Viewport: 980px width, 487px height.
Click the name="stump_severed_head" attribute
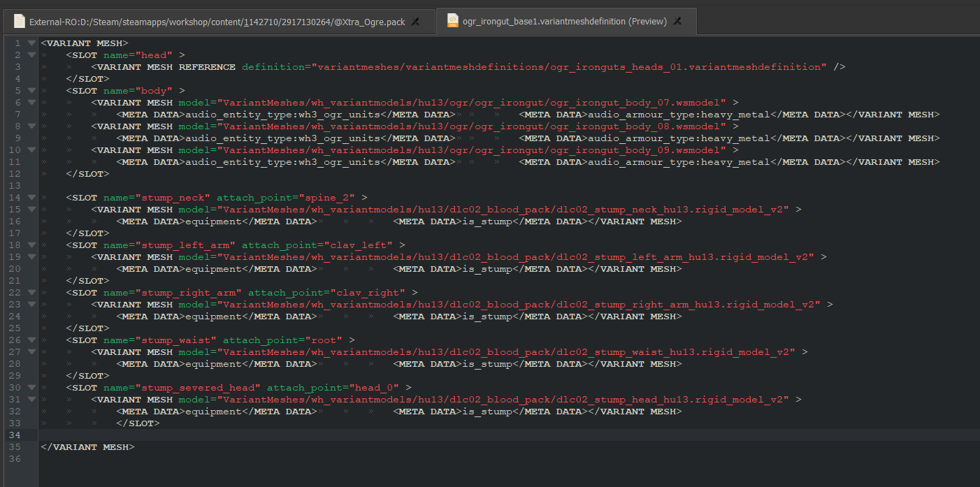pos(182,388)
